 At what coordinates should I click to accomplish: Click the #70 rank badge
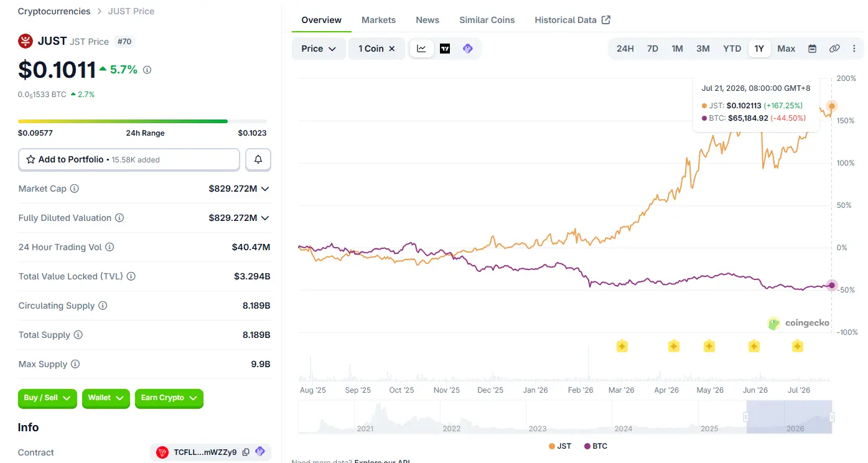pyautogui.click(x=125, y=42)
